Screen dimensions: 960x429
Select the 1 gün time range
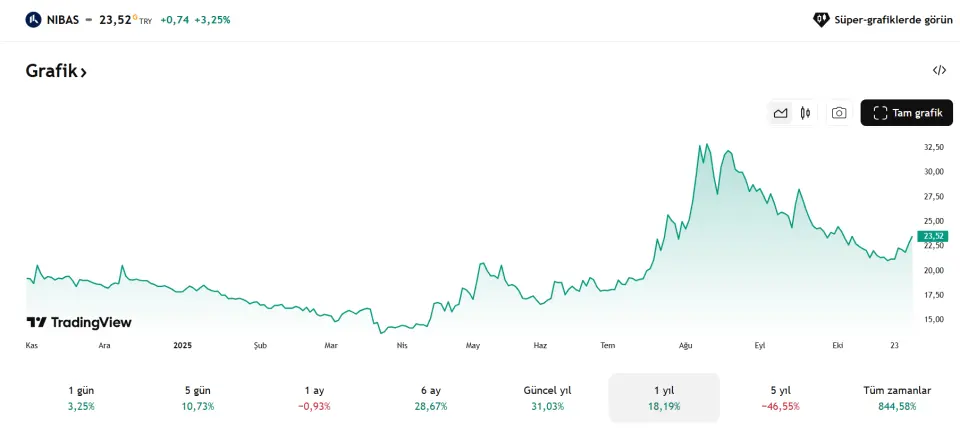[x=81, y=398]
